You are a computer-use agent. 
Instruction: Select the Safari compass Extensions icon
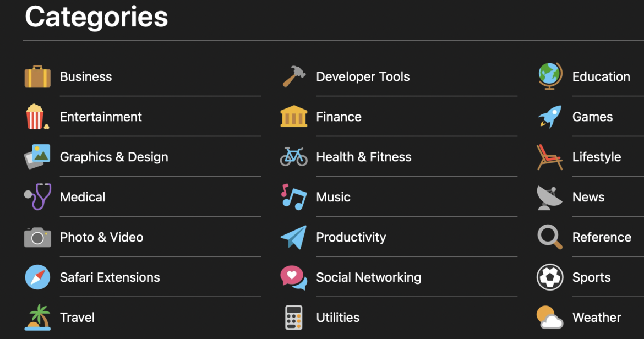click(x=36, y=277)
